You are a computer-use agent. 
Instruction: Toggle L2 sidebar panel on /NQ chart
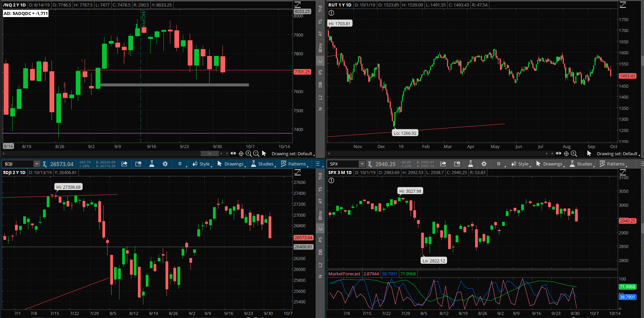320,97
